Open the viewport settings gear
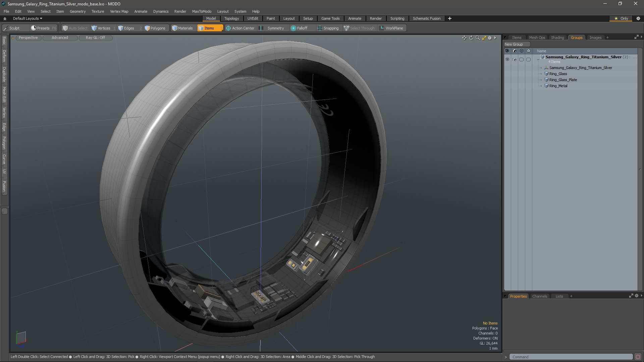Viewport: 644px width, 362px height. point(490,38)
